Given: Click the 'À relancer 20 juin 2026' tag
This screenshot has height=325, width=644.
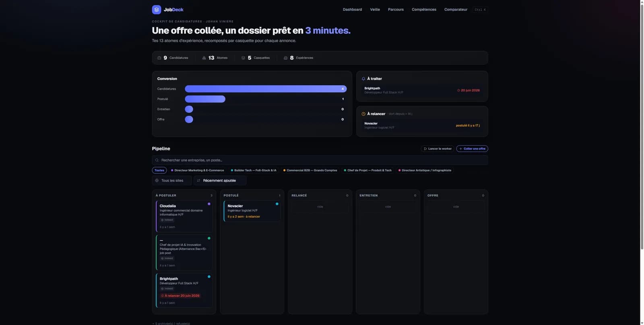Looking at the screenshot, I should pos(180,296).
